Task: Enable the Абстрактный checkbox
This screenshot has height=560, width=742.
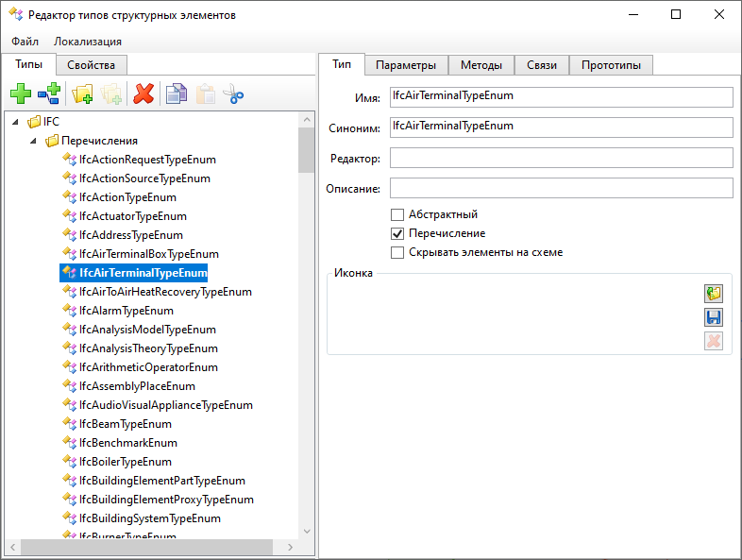Action: (x=397, y=215)
